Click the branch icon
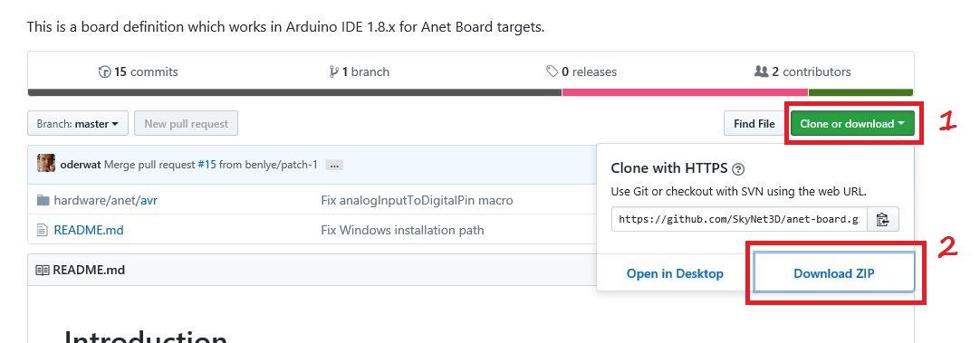980x343 pixels. [x=333, y=71]
